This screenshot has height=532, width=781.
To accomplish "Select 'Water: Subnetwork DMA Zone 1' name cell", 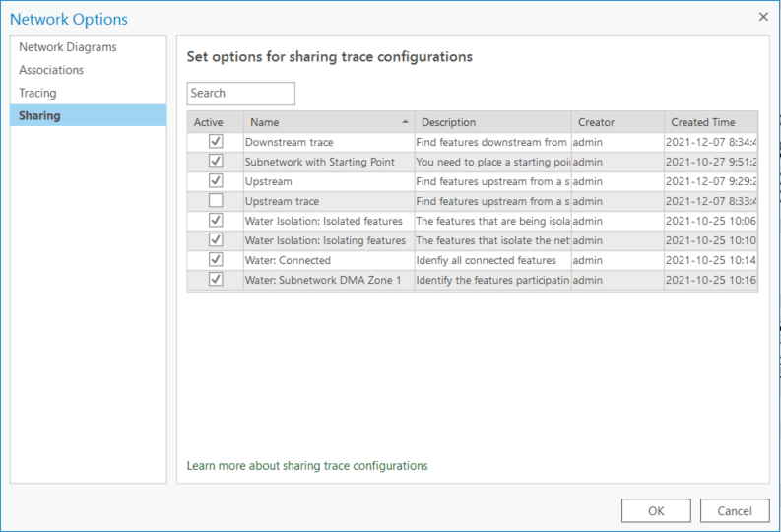I will click(329, 280).
